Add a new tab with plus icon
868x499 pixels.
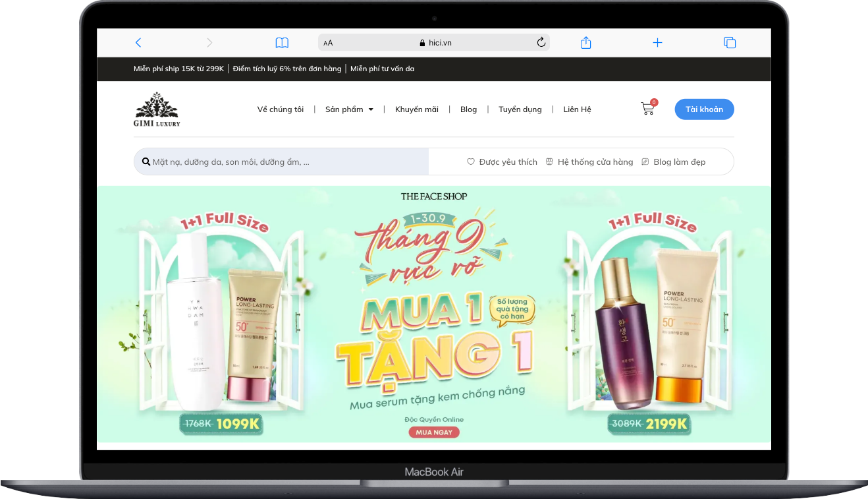click(657, 43)
